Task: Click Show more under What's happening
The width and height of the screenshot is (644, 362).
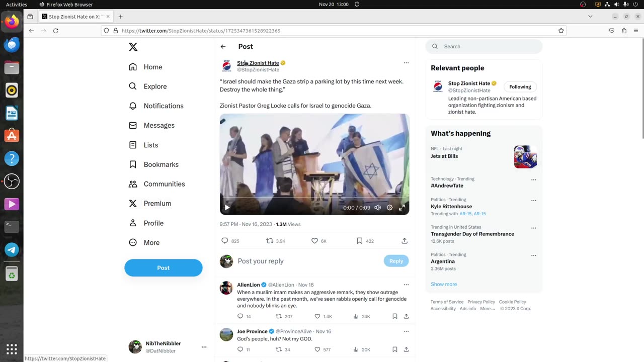Action: 444,284
